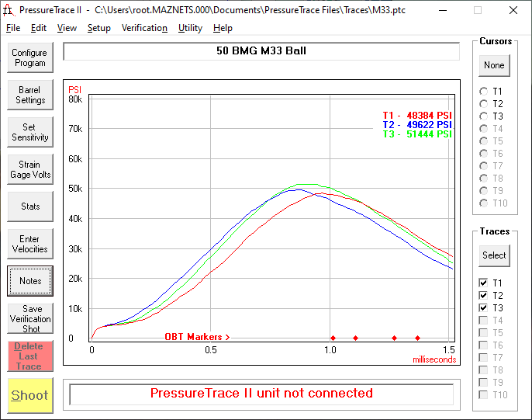The height and width of the screenshot is (420, 532).
Task: Click the OBT Markers label
Action: pos(197,337)
